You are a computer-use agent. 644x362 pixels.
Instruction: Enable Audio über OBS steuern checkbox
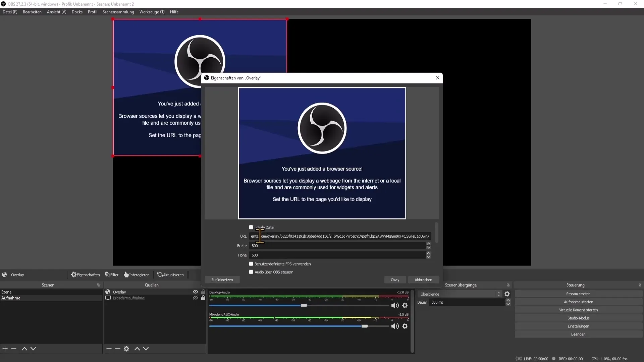coord(251,272)
